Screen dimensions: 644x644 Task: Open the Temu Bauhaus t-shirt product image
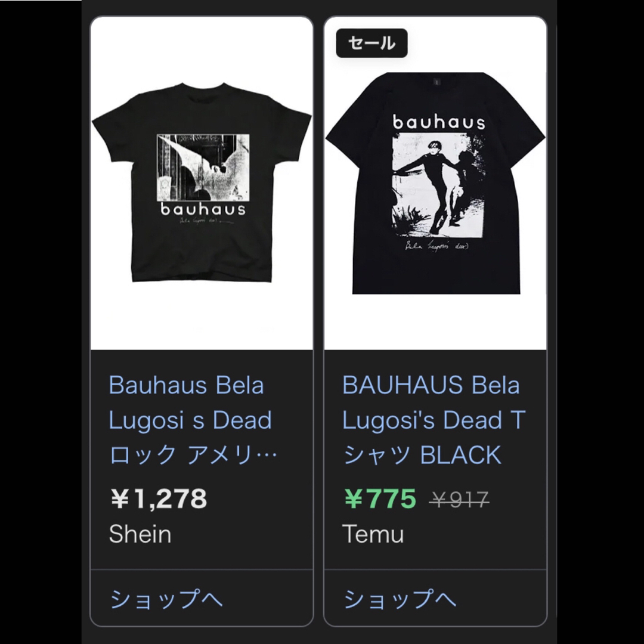pos(435,183)
